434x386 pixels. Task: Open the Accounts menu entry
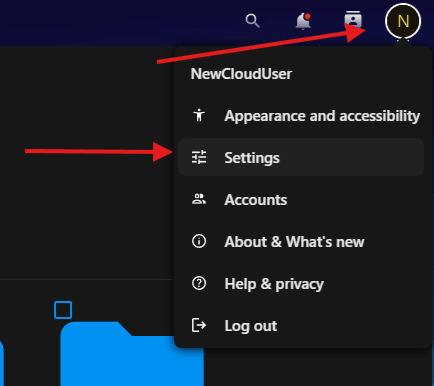[301, 200]
